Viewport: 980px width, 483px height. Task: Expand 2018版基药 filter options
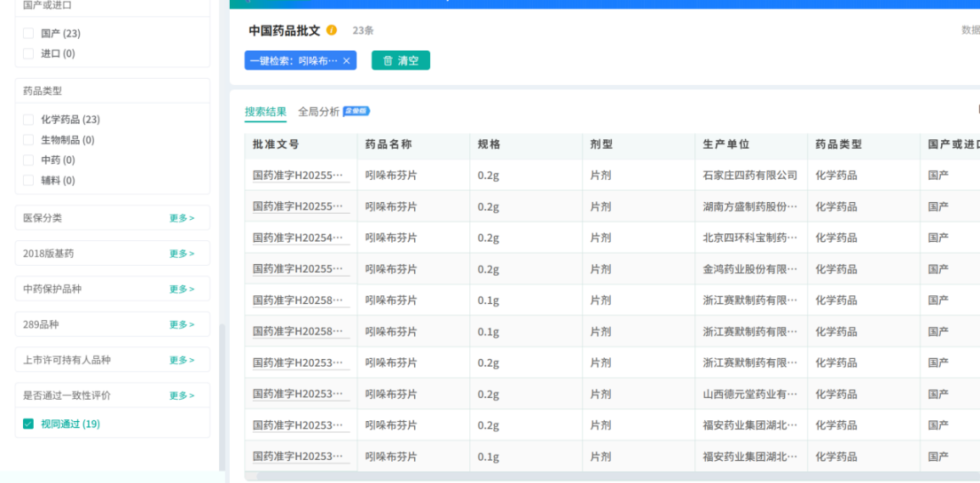[x=182, y=253]
